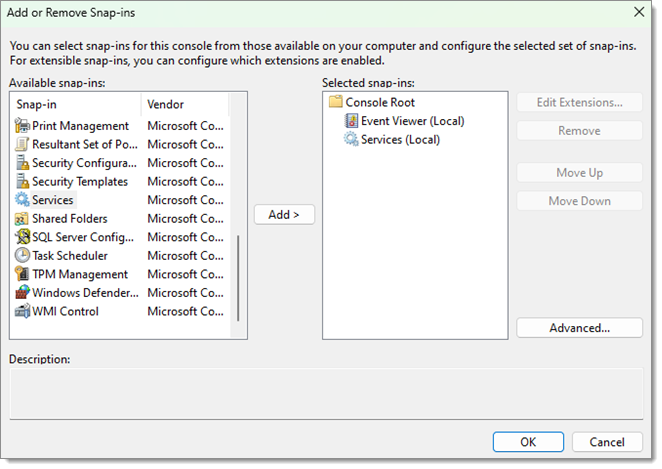Click the Resultant Set of Policy icon

tap(22, 144)
